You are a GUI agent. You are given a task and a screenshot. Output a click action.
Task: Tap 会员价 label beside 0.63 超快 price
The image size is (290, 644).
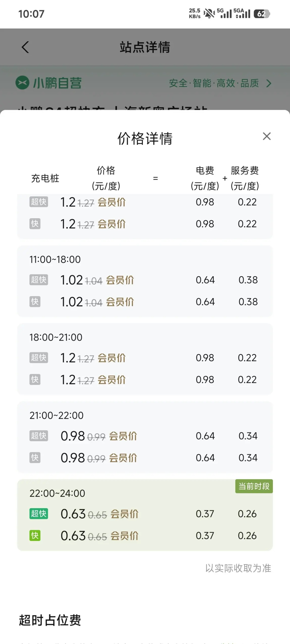(x=124, y=514)
